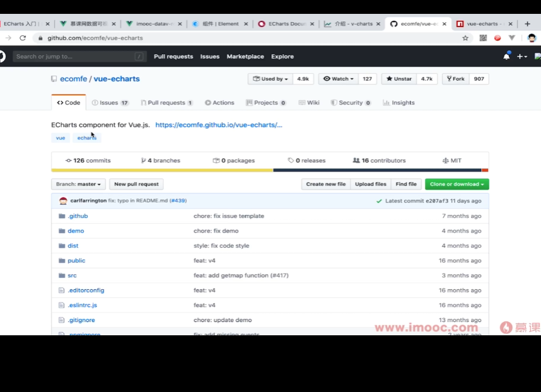The image size is (541, 392).
Task: Open the Chrome profile avatar
Action: pos(532,38)
